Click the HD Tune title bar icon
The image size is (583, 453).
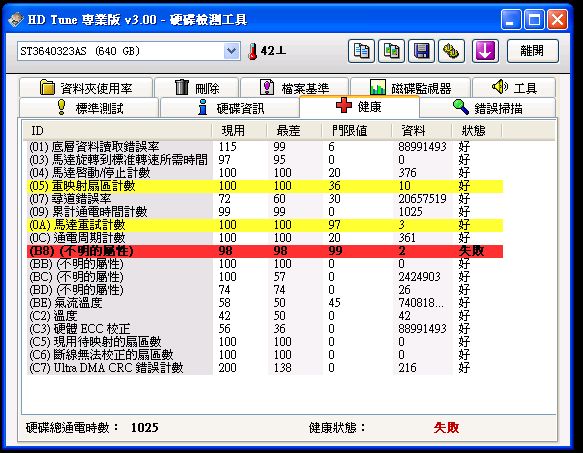point(16,19)
